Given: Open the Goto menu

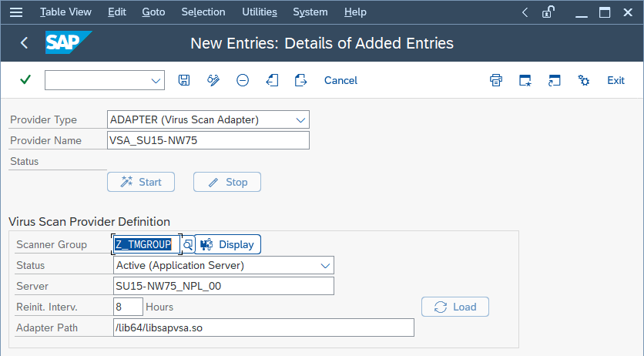Looking at the screenshot, I should 153,12.
